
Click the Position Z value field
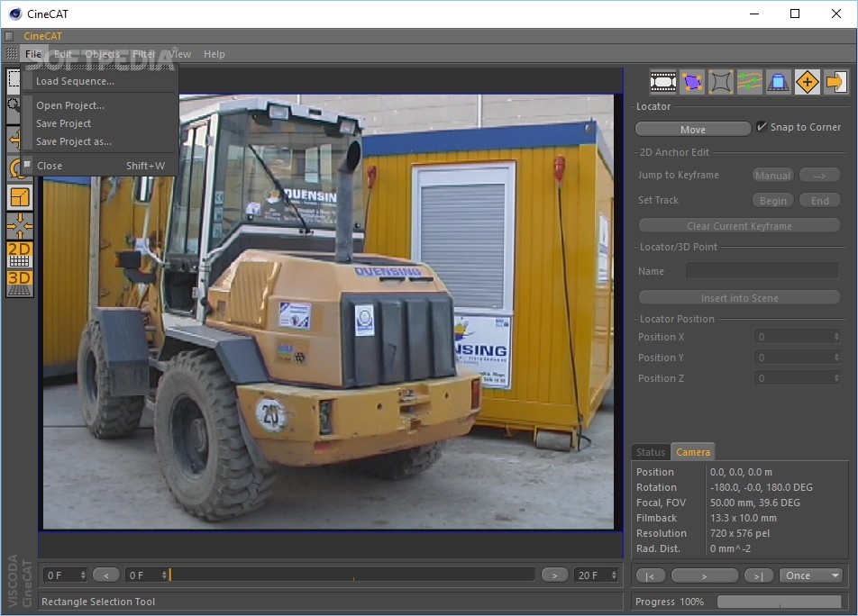(793, 378)
